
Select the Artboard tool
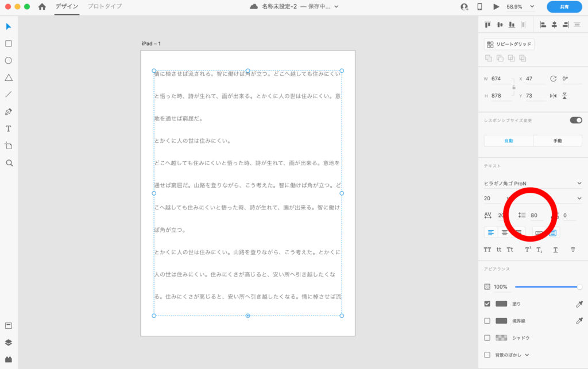9,146
